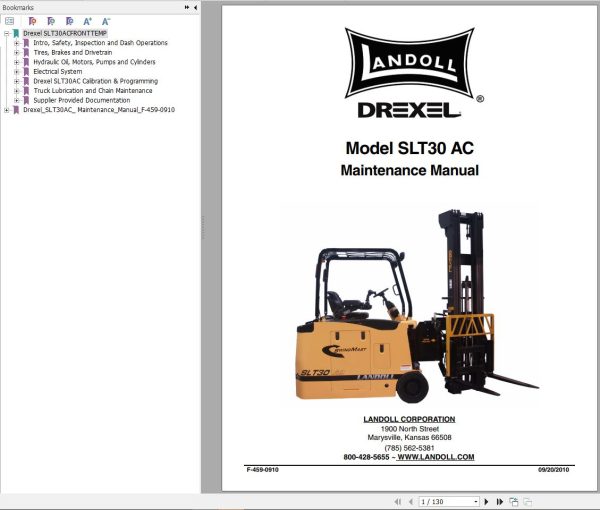Image resolution: width=600 pixels, height=510 pixels.
Task: Expand Drexel_SLT30AC_ Maintenance_Manual_F-459-0910 node
Action: pyautogui.click(x=7, y=110)
